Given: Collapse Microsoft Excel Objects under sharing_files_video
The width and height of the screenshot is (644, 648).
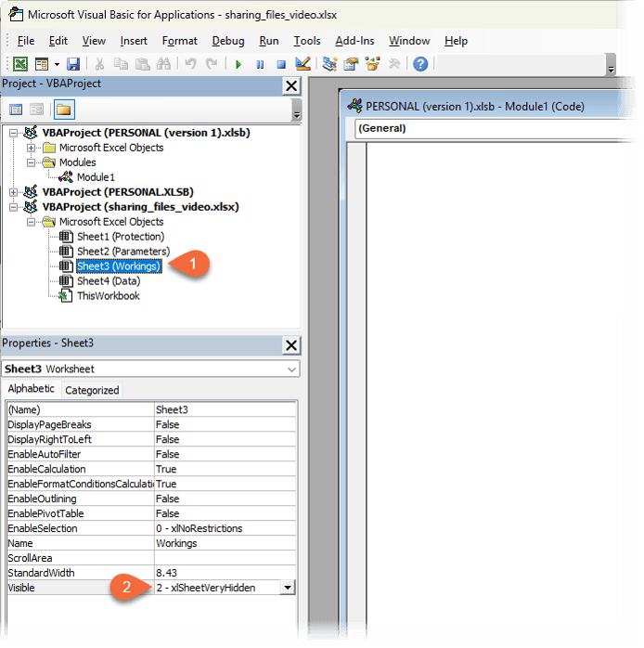Looking at the screenshot, I should (x=31, y=222).
